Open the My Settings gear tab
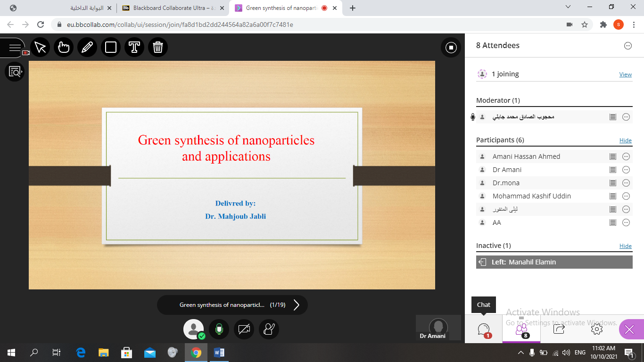This screenshot has width=644, height=362. 597,329
